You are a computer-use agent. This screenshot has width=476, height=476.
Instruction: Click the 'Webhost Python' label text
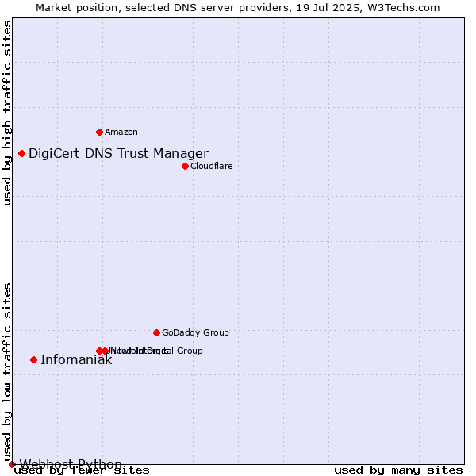coord(71,464)
